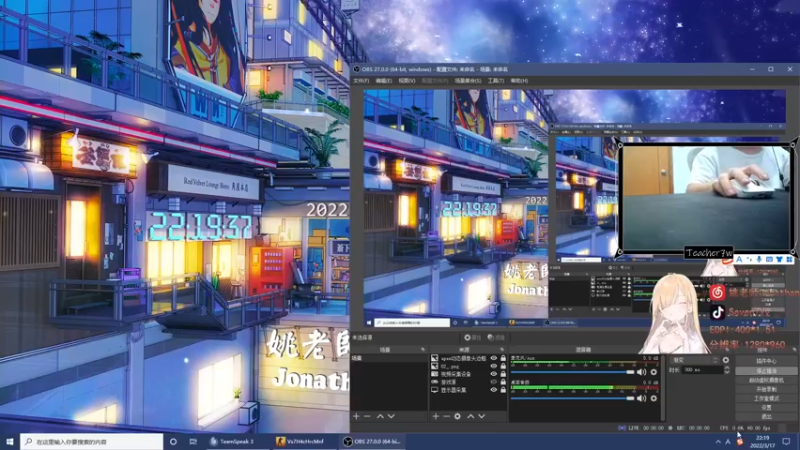Toggle visibility of the .png image source
This screenshot has width=800, height=450.
pyautogui.click(x=493, y=366)
